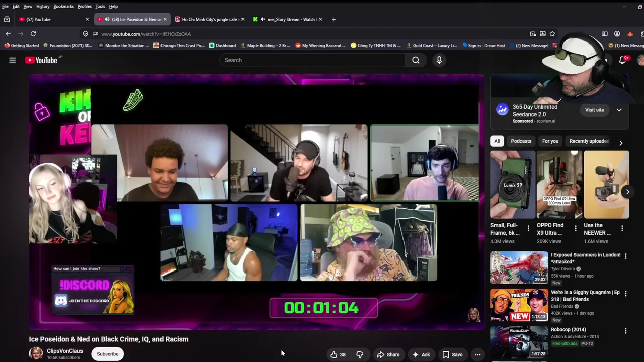Open the Firefox account icon

(x=617, y=34)
